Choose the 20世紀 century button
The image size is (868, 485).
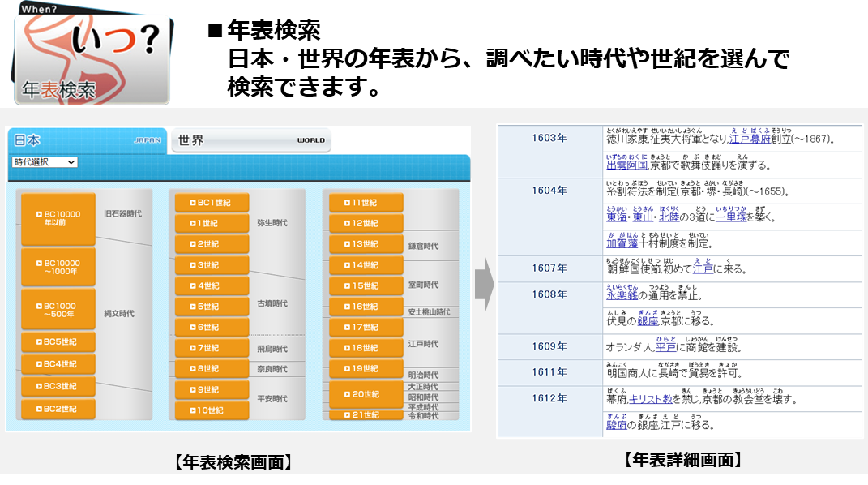(x=366, y=394)
